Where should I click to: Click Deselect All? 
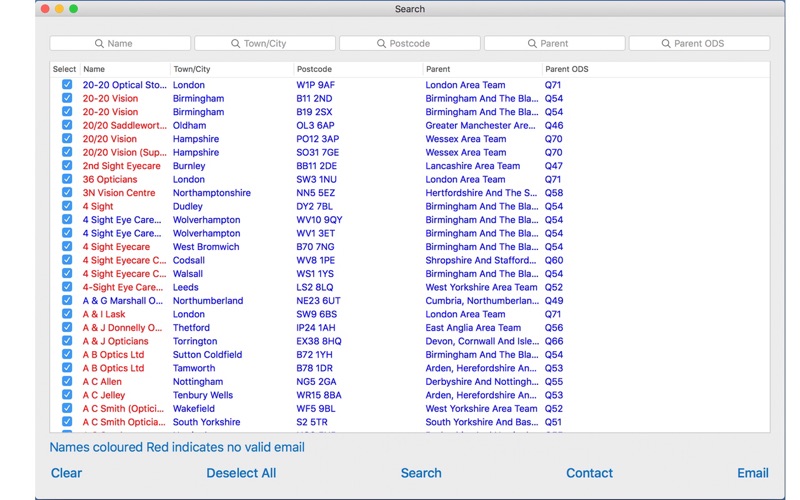click(241, 473)
